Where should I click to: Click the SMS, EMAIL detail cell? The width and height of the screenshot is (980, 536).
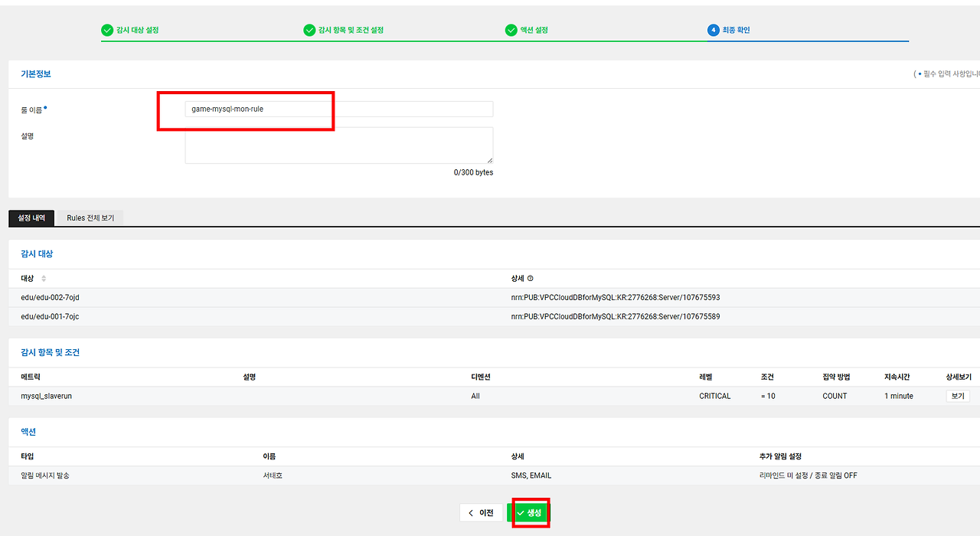(531, 476)
